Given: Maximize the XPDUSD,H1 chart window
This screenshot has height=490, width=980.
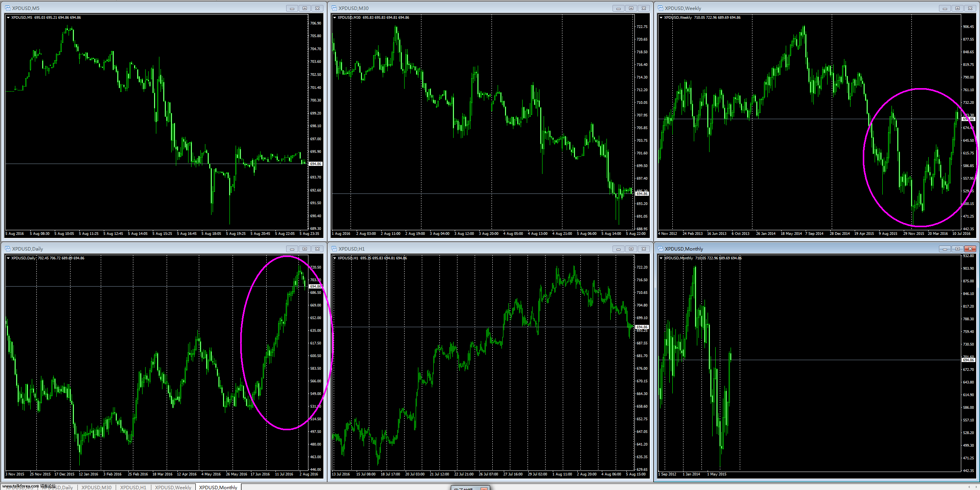Looking at the screenshot, I should point(631,249).
